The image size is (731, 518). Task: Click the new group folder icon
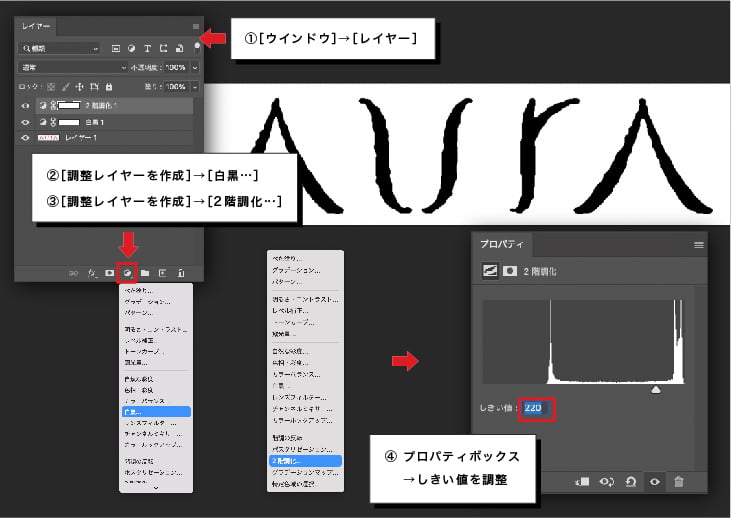pos(145,272)
